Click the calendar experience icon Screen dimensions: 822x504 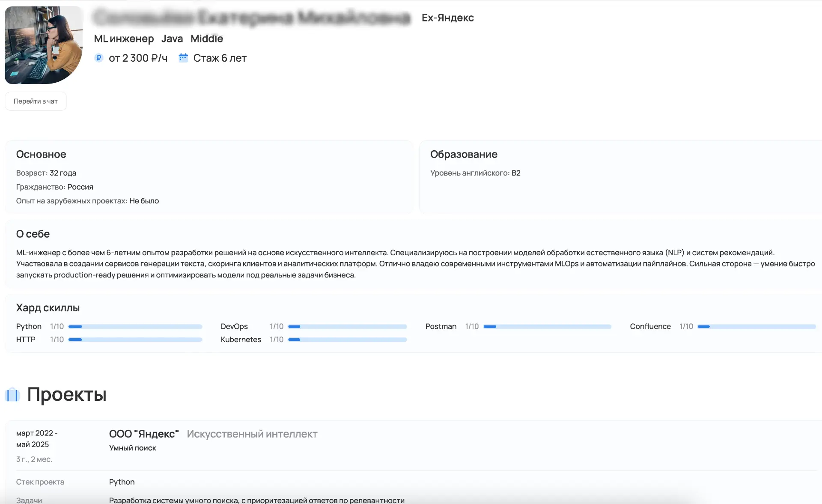point(183,57)
